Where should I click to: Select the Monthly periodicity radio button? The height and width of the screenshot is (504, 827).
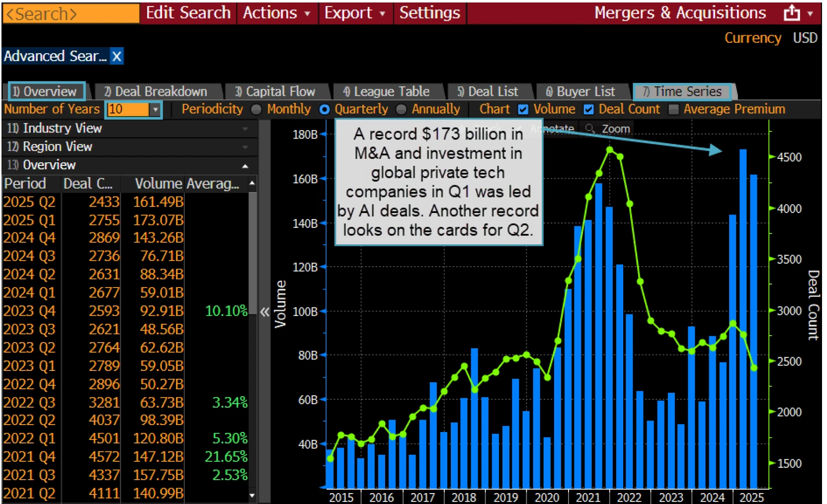(256, 109)
